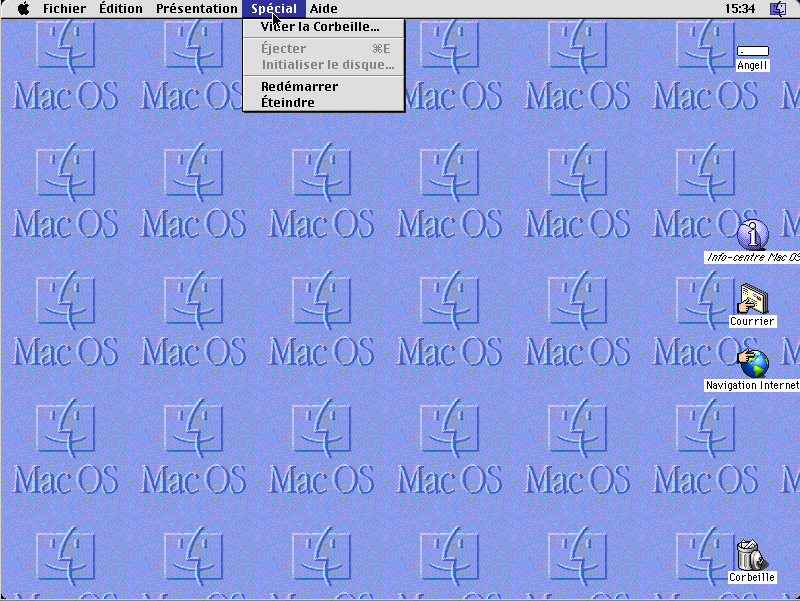The image size is (800, 601).
Task: Click the Corbeille label text
Action: click(x=752, y=578)
